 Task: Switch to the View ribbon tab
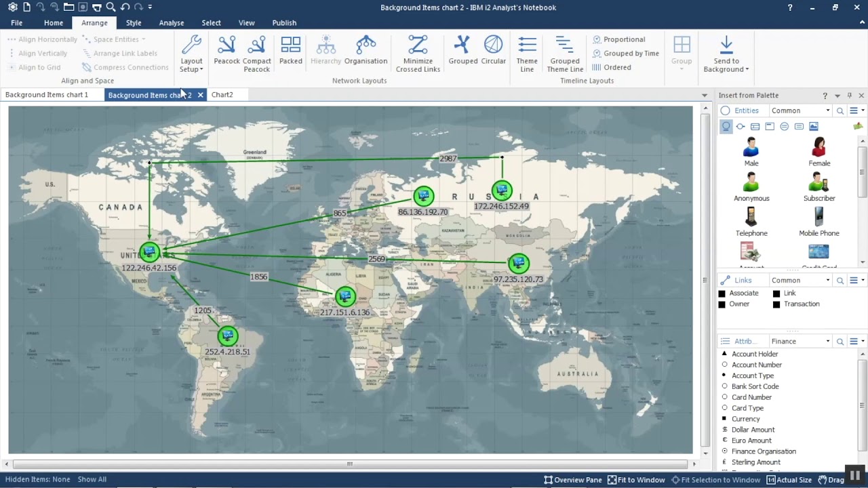coord(247,23)
